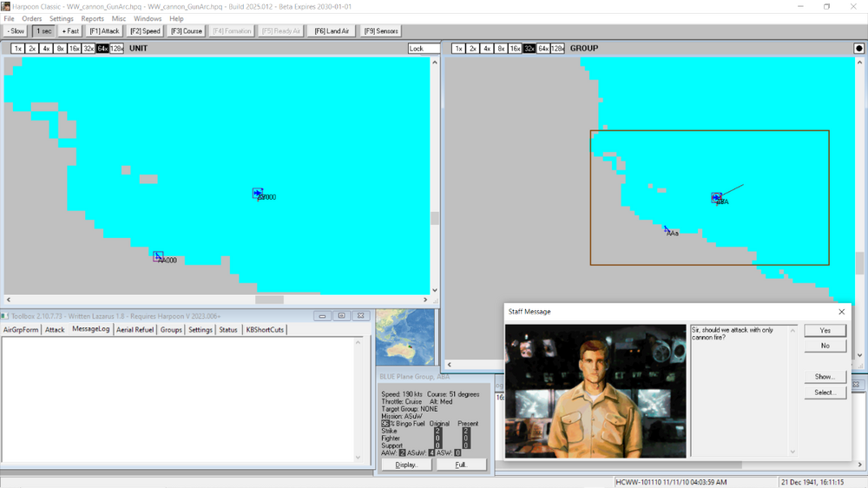
Task: Switch Group map zoom to 16x
Action: [515, 49]
